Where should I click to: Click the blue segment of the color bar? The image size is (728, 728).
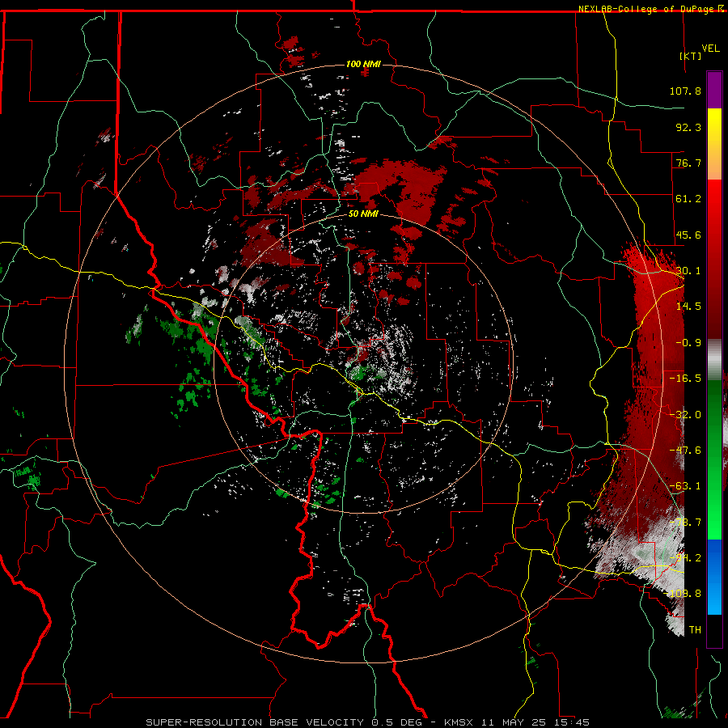tap(714, 577)
